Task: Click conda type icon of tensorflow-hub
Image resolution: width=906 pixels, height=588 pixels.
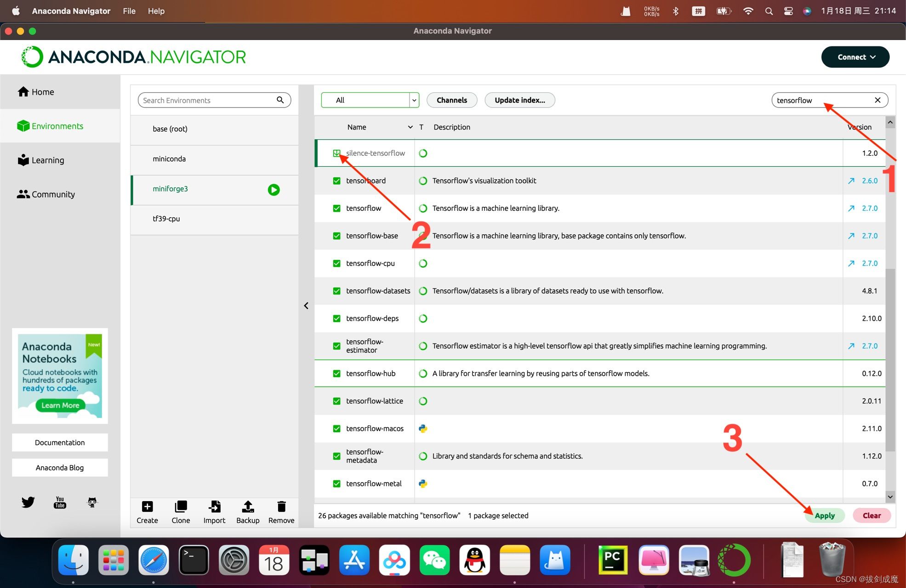Action: coord(423,373)
